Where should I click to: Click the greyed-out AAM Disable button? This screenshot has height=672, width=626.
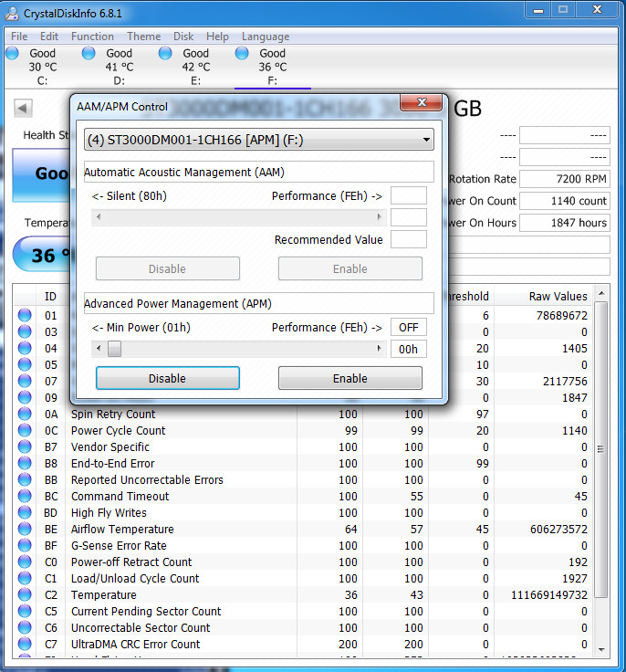168,268
